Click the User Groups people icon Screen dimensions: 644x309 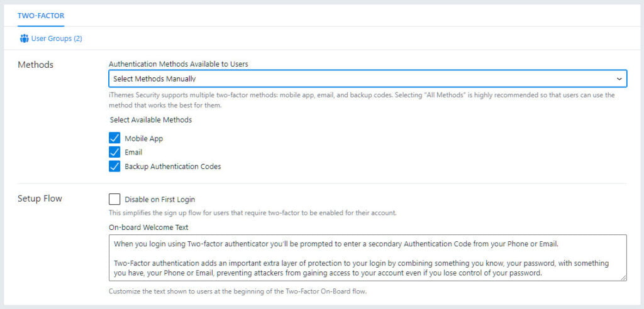(24, 38)
